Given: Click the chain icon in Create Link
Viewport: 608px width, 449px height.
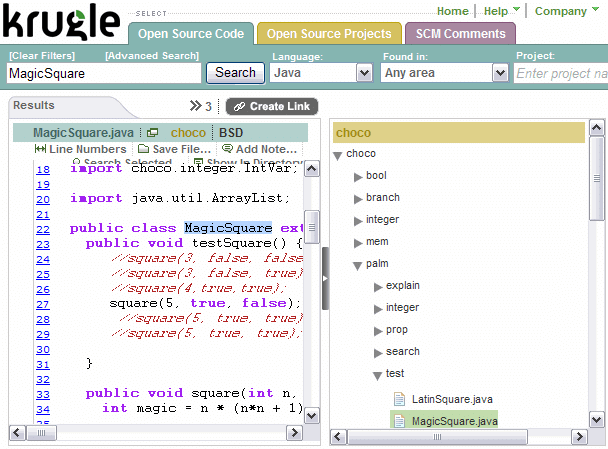Looking at the screenshot, I should (x=239, y=107).
